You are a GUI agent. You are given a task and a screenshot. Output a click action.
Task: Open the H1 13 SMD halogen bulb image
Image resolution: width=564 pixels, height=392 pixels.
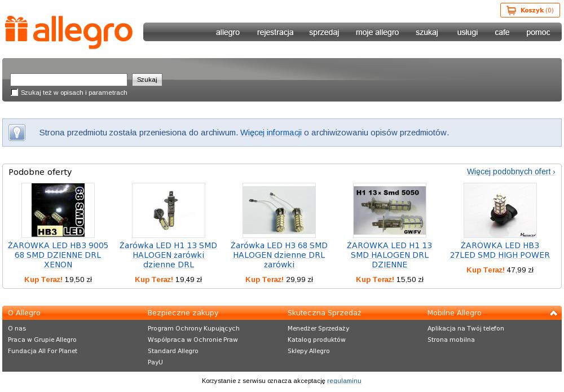168,210
